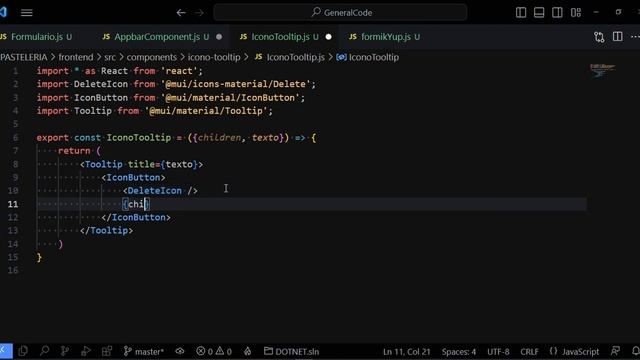Expand the icono-tooltip breadcrumb folder
The width and height of the screenshot is (640, 360).
pos(214,57)
